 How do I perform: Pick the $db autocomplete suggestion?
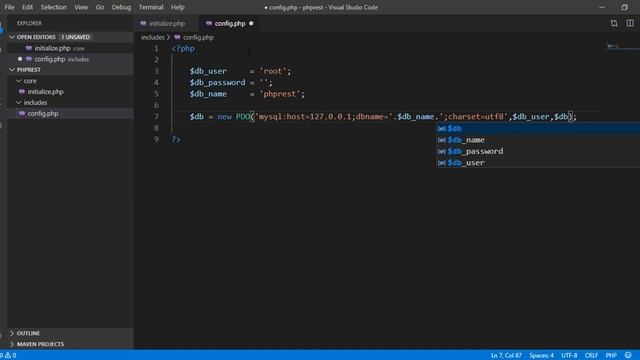538,129
